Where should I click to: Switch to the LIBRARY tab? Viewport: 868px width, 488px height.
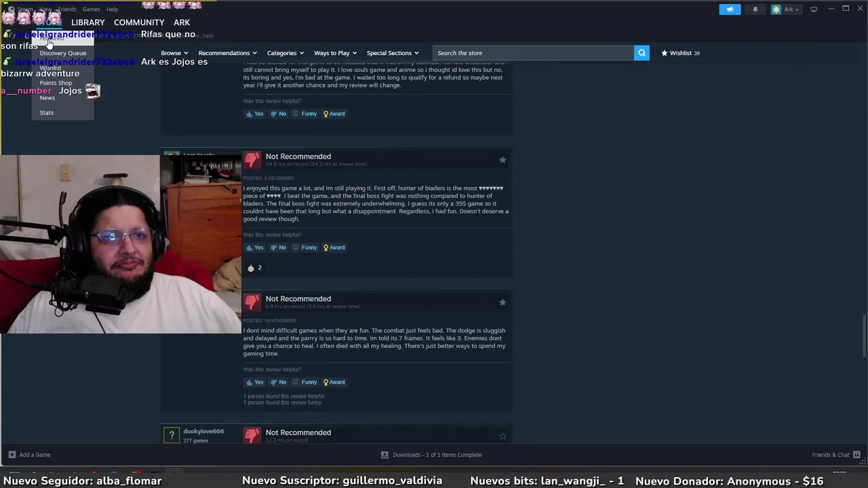[x=88, y=22]
